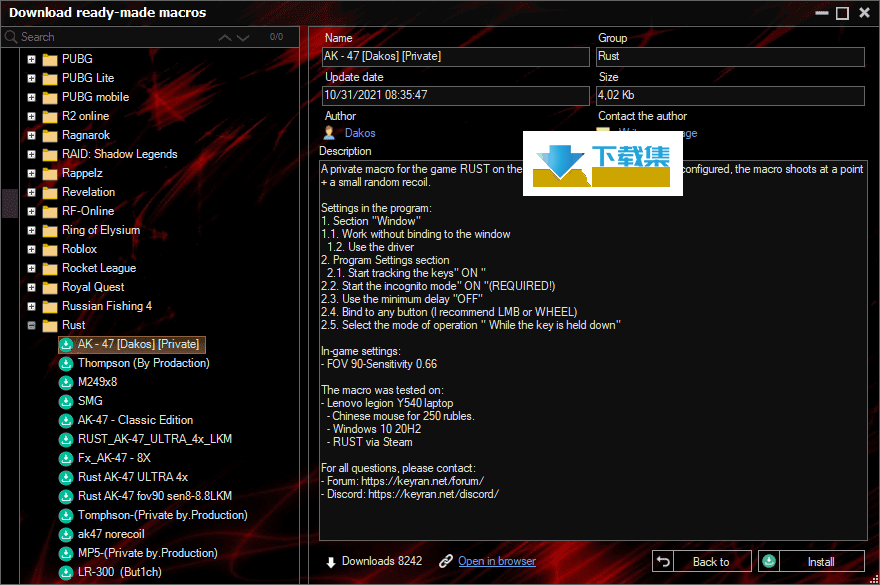Select the Rust AK-47 ULTRA 4x macro
Screen dimensions: 880x585
point(133,477)
